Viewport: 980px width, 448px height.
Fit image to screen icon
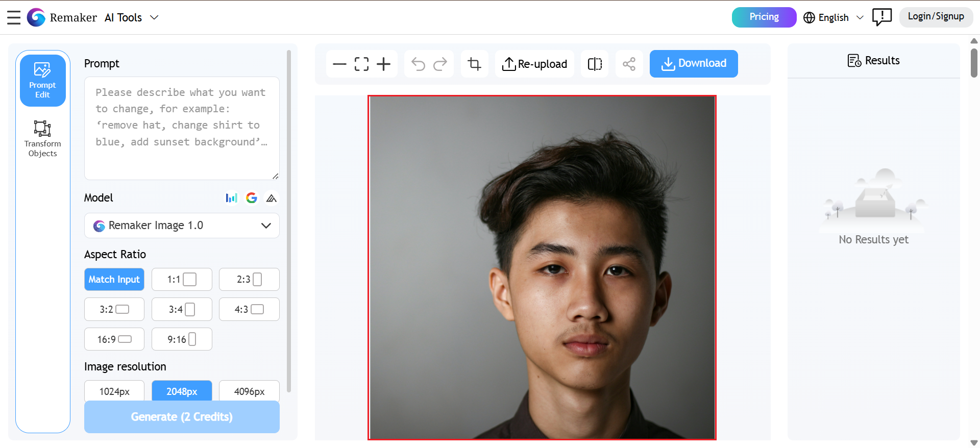click(x=361, y=64)
